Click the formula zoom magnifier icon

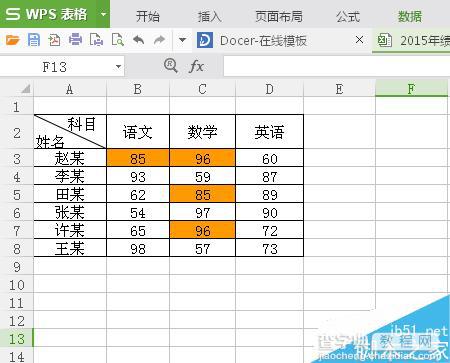click(x=171, y=66)
